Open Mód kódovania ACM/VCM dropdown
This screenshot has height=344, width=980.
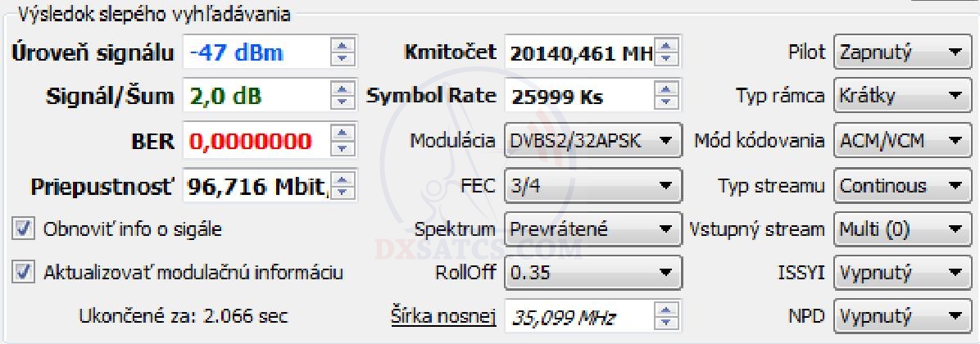tap(902, 141)
